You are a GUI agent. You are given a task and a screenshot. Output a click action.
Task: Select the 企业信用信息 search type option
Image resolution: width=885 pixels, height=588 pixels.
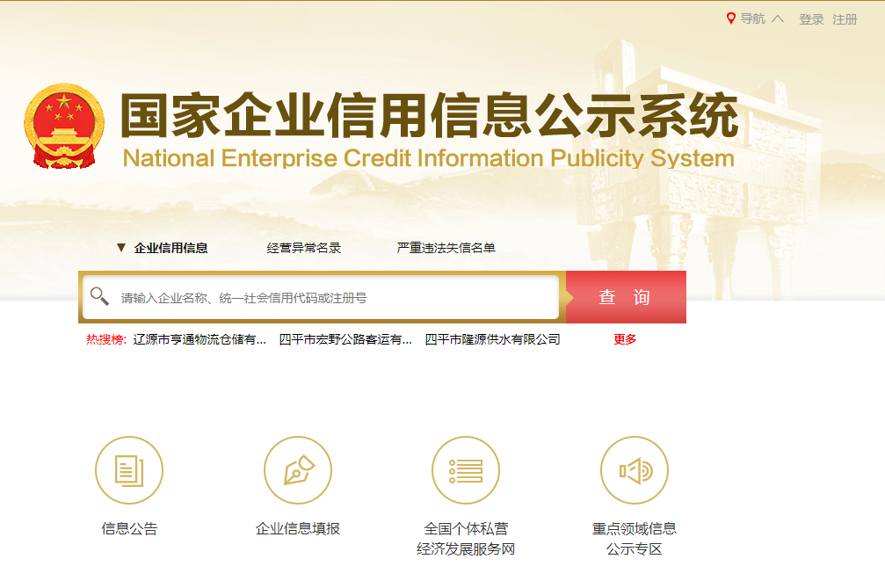click(x=171, y=248)
